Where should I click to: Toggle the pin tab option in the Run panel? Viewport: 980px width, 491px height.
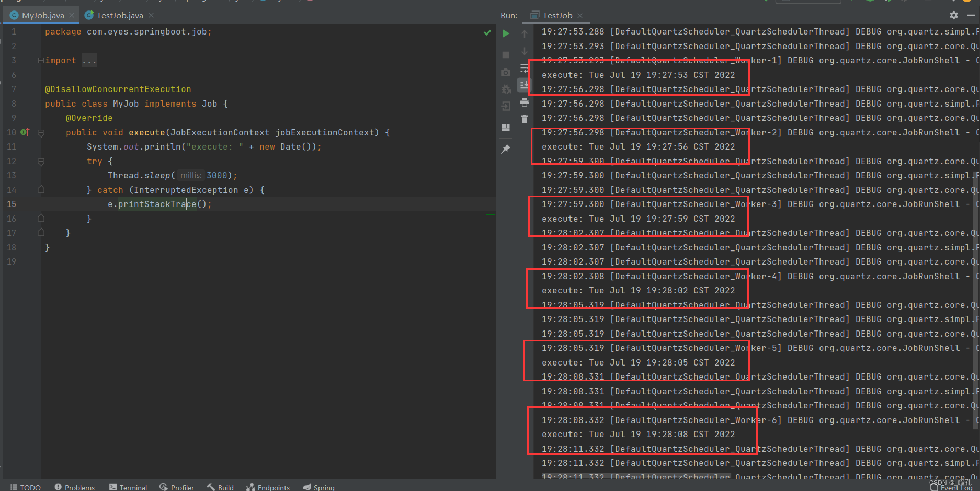click(506, 149)
